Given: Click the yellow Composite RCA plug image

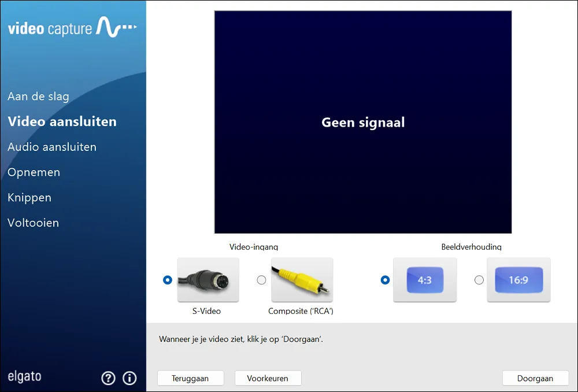Looking at the screenshot, I should (302, 280).
